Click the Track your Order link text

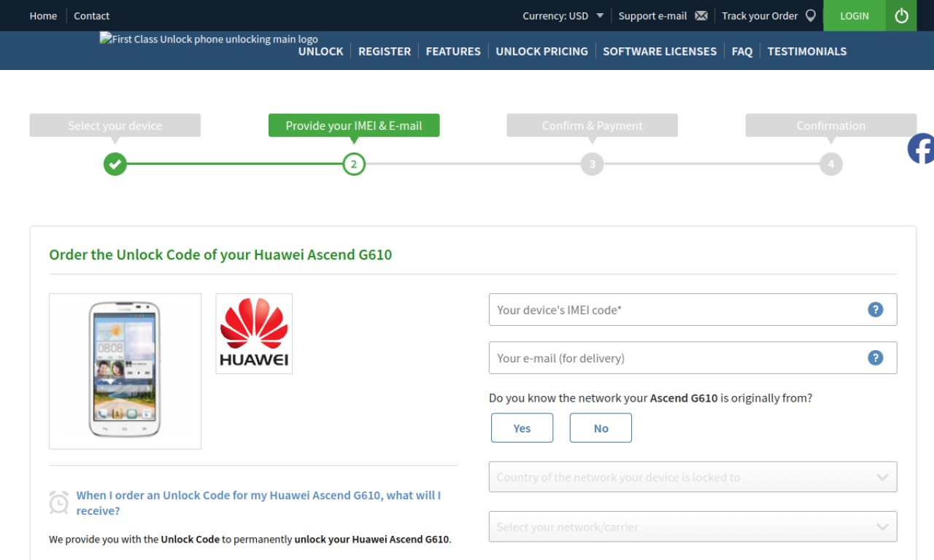coord(760,15)
